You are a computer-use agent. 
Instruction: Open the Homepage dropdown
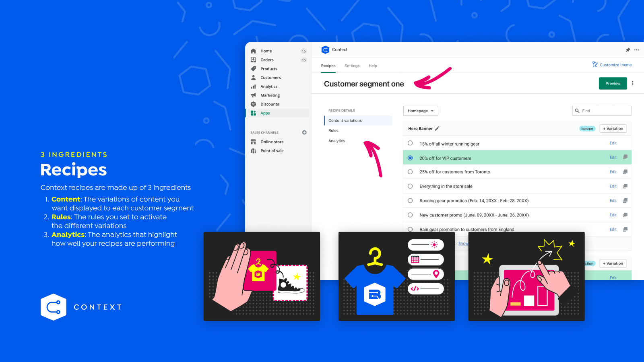click(x=420, y=111)
